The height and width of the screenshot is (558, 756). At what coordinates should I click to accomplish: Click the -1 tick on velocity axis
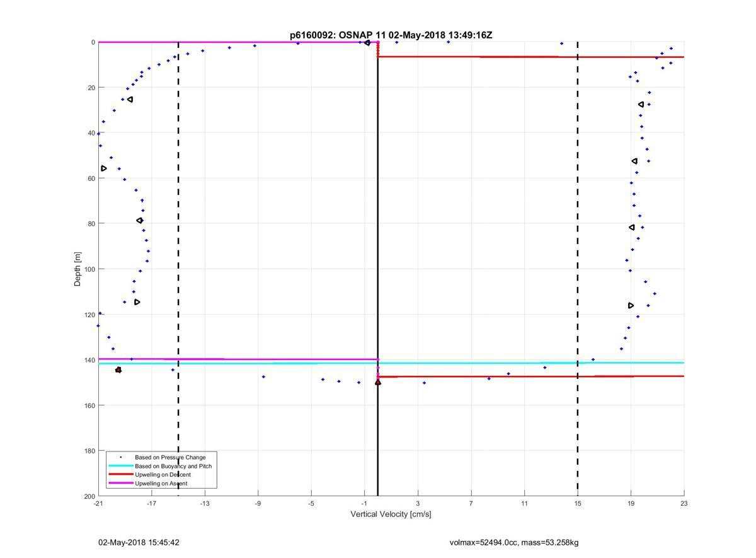[x=364, y=503]
